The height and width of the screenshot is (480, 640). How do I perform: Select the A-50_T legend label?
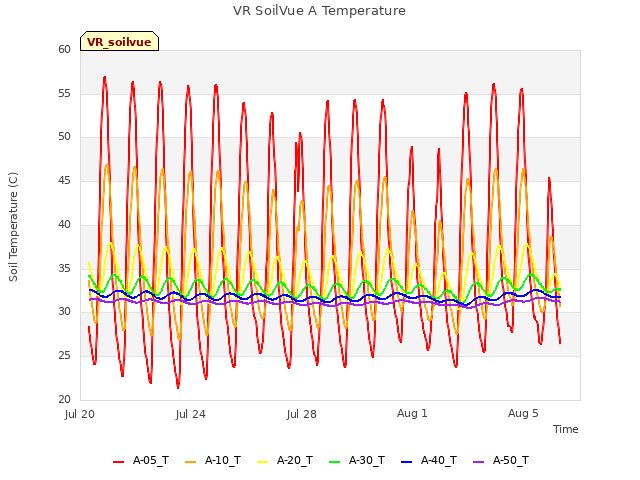tap(511, 460)
